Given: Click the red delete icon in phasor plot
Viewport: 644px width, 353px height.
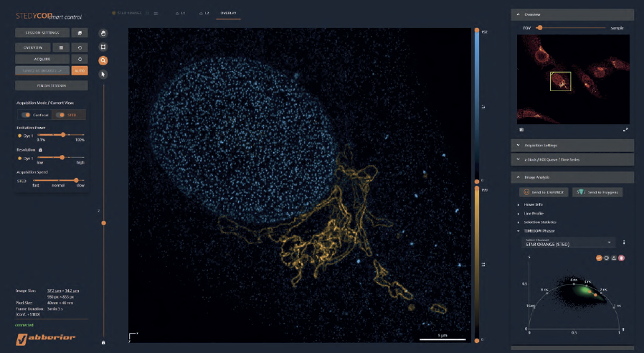Looking at the screenshot, I should click(x=622, y=258).
